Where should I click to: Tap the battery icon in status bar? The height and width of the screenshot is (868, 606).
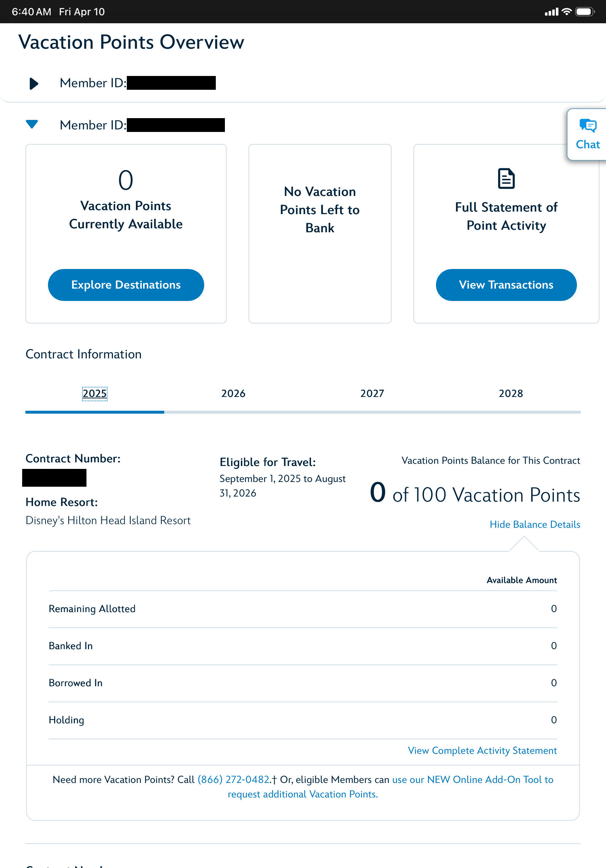point(584,12)
